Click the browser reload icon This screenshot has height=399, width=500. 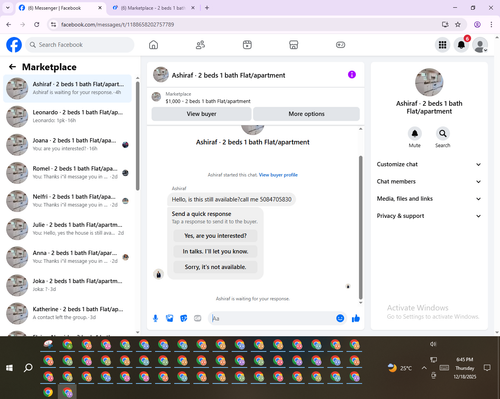click(x=37, y=24)
